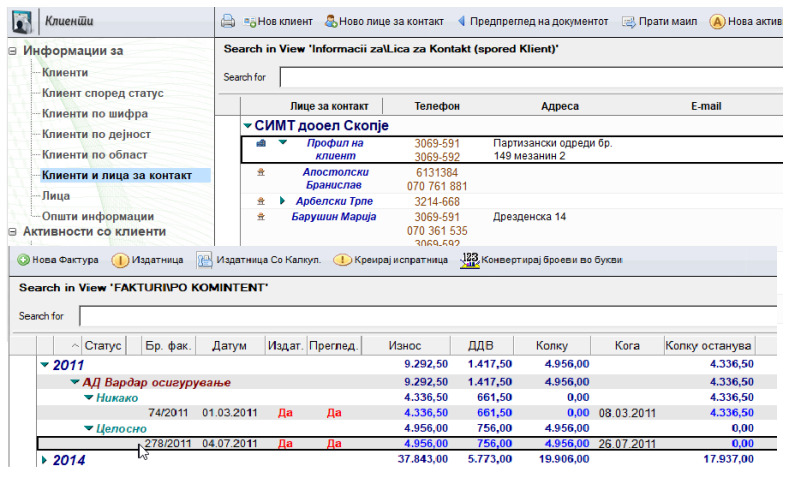Select Клиенти и лица за контакт
The width and height of the screenshot is (787, 483).
pyautogui.click(x=117, y=175)
